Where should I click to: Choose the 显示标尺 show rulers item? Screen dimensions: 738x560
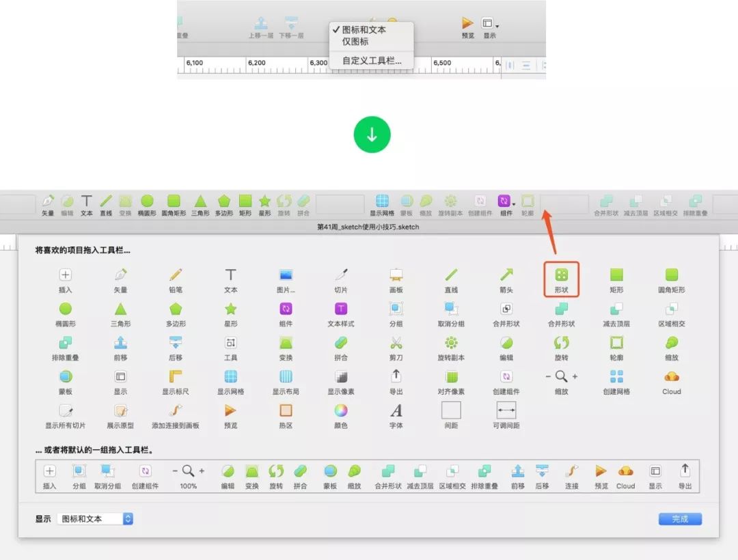point(176,382)
